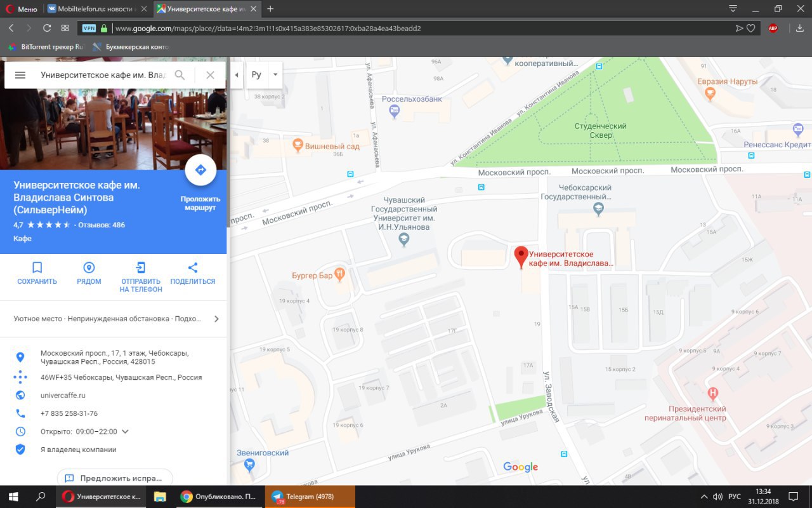Add page to bookmarks heart icon
812x508 pixels.
click(751, 28)
